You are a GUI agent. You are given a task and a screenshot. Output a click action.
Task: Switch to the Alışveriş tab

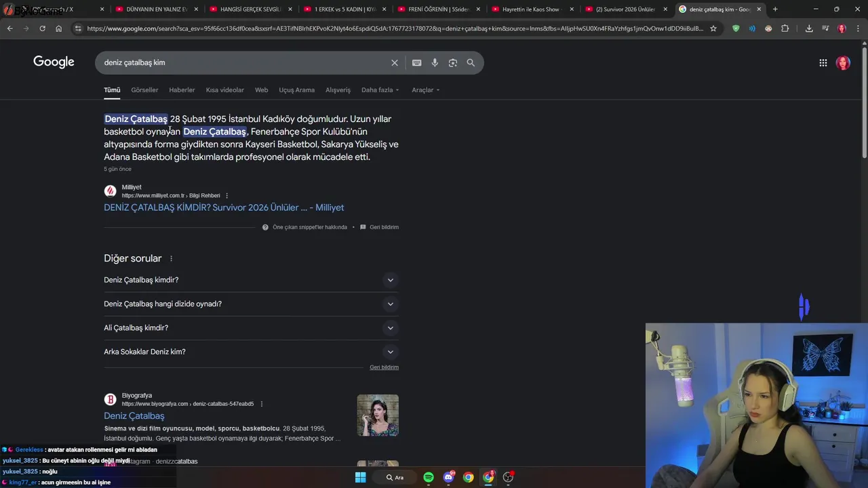[338, 90]
